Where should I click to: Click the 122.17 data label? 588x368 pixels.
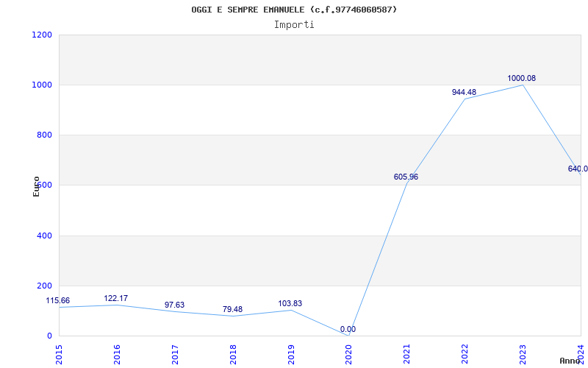(x=116, y=299)
